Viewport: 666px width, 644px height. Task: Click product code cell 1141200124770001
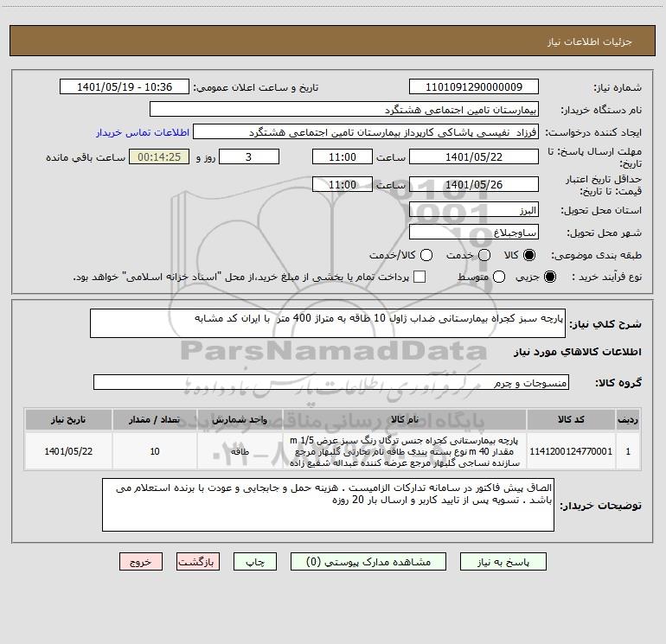coord(571,451)
